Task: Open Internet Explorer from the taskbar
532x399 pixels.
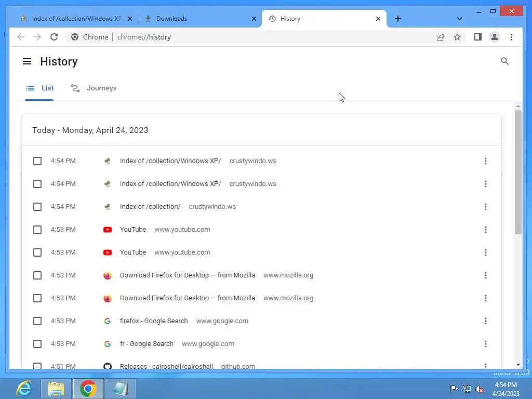Action: (24, 389)
